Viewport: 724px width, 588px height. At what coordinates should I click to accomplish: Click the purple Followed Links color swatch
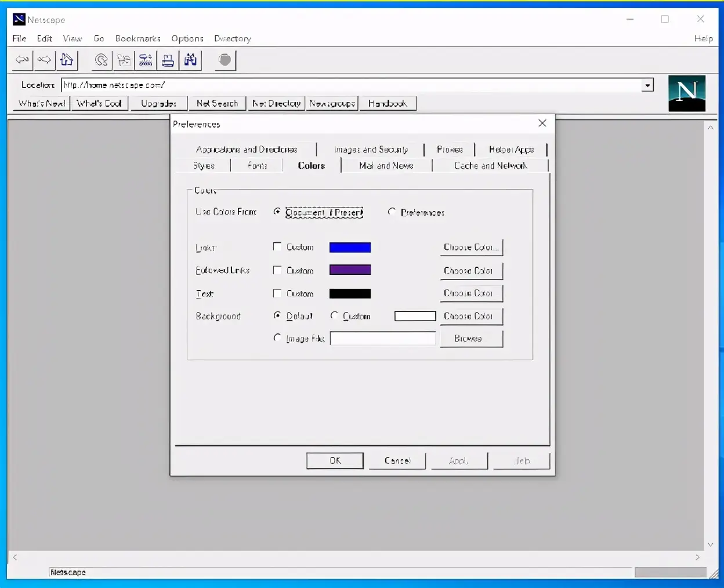point(350,270)
